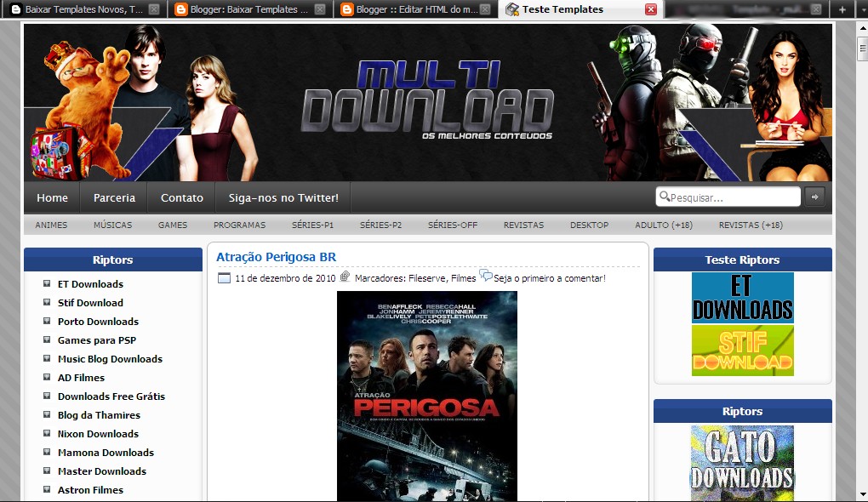Open the REVISTAS category
Screen dimensions: 868x502
tap(523, 225)
